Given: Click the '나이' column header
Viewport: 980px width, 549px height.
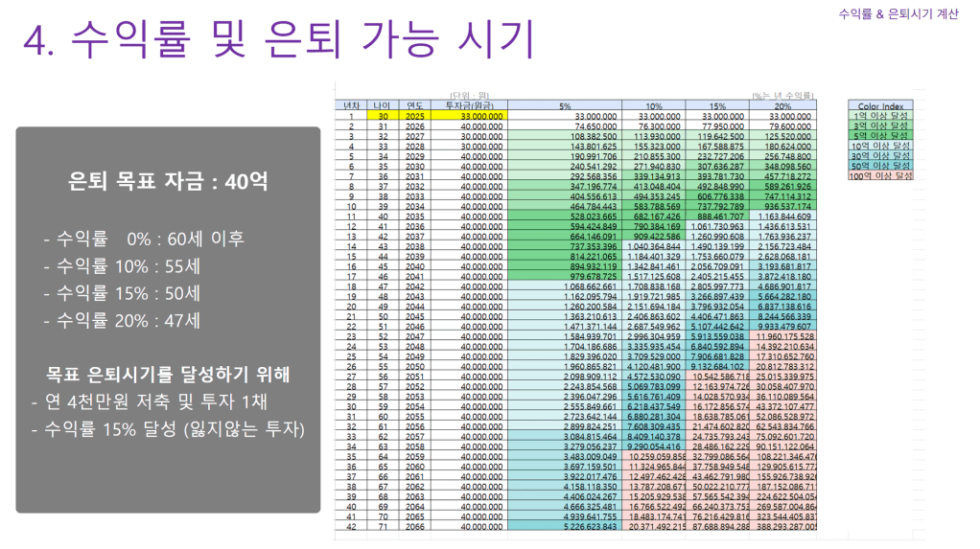Looking at the screenshot, I should click(x=383, y=105).
